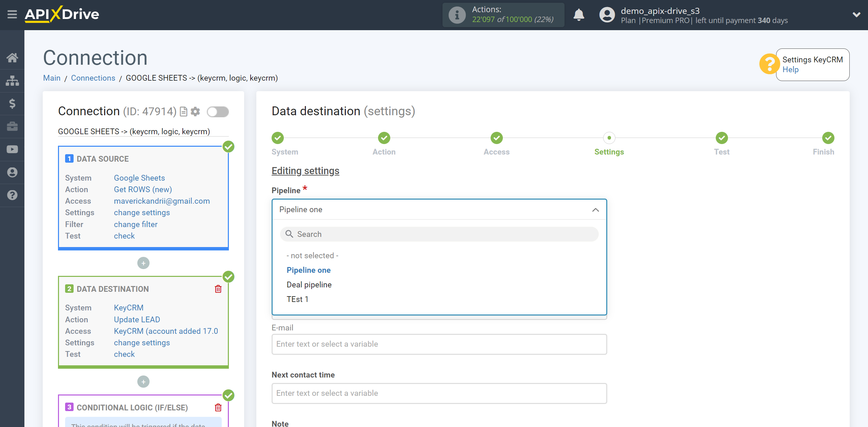The image size is (868, 427).
Task: Open the Actions info icon
Action: click(457, 15)
